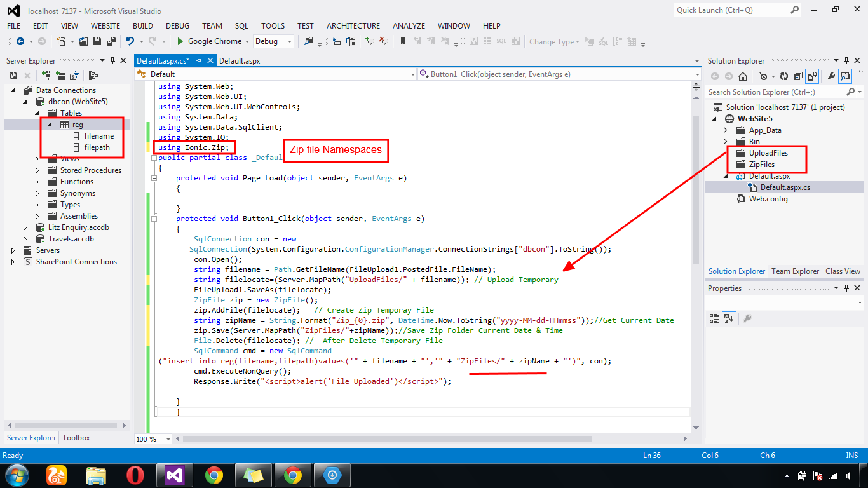The height and width of the screenshot is (488, 868).
Task: Open Opera from the taskbar
Action: [x=135, y=475]
